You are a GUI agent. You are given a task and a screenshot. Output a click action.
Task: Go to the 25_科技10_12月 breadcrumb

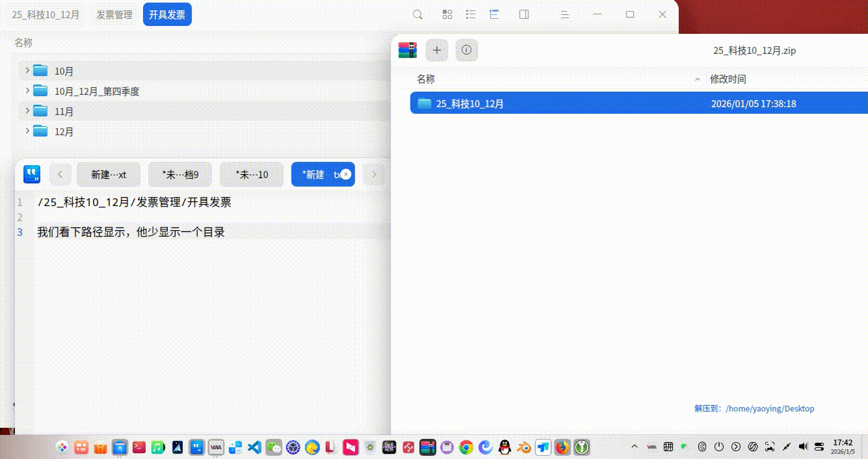pyautogui.click(x=46, y=14)
